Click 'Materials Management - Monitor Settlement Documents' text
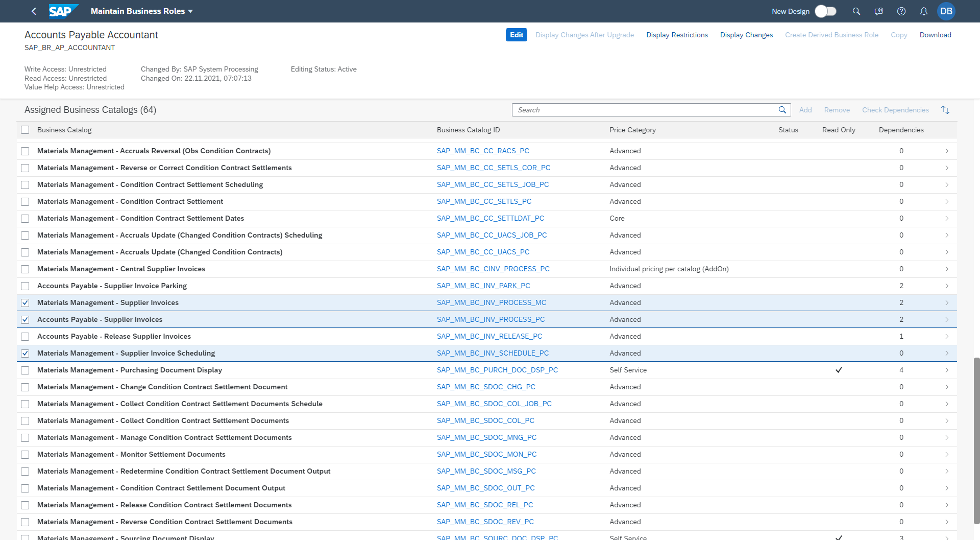Image resolution: width=980 pixels, height=540 pixels. [x=131, y=454]
